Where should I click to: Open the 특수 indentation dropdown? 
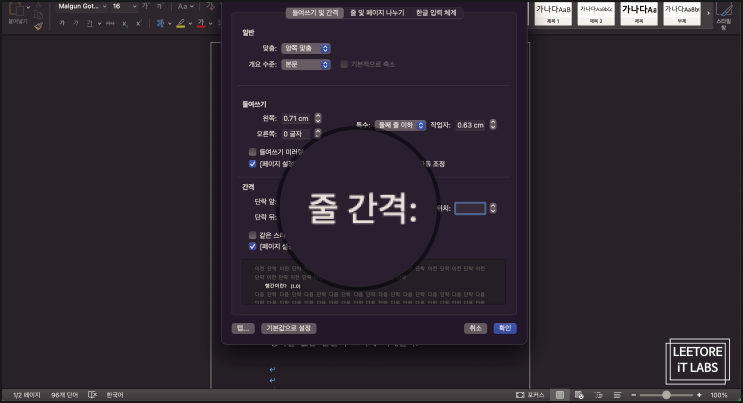click(400, 125)
